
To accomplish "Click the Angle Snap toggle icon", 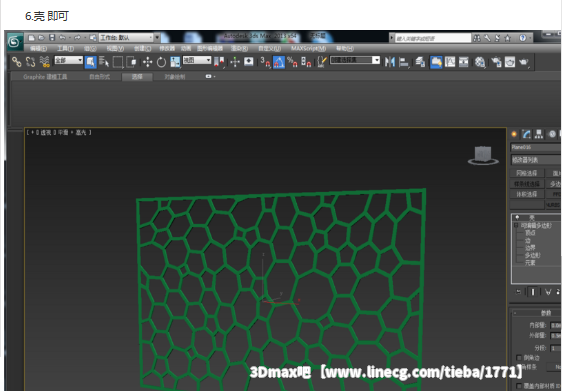I will point(279,62).
